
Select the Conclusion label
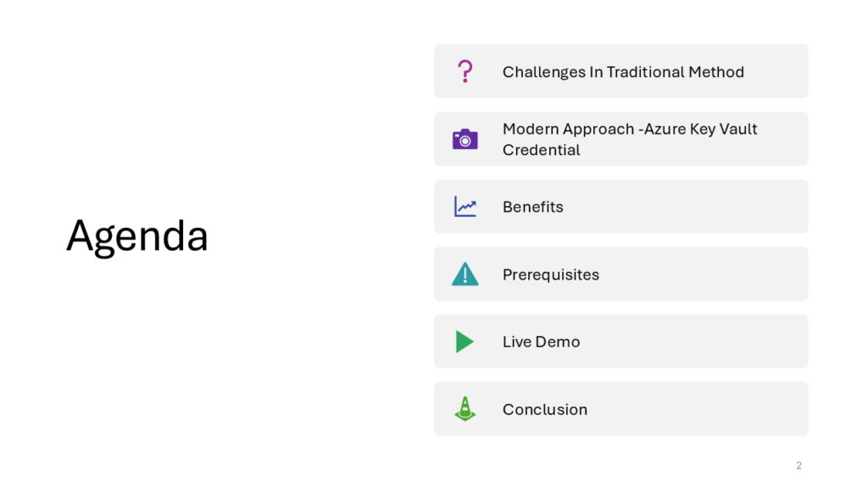545,409
